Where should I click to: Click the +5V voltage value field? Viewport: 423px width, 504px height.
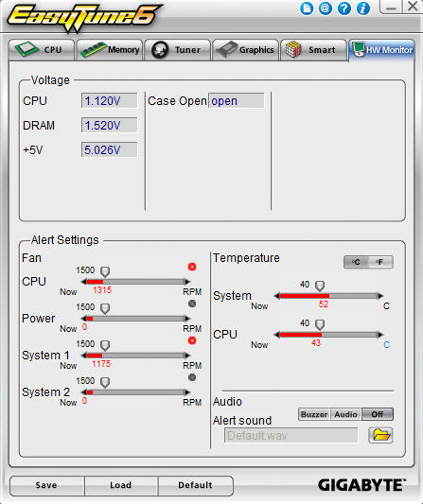tap(109, 149)
